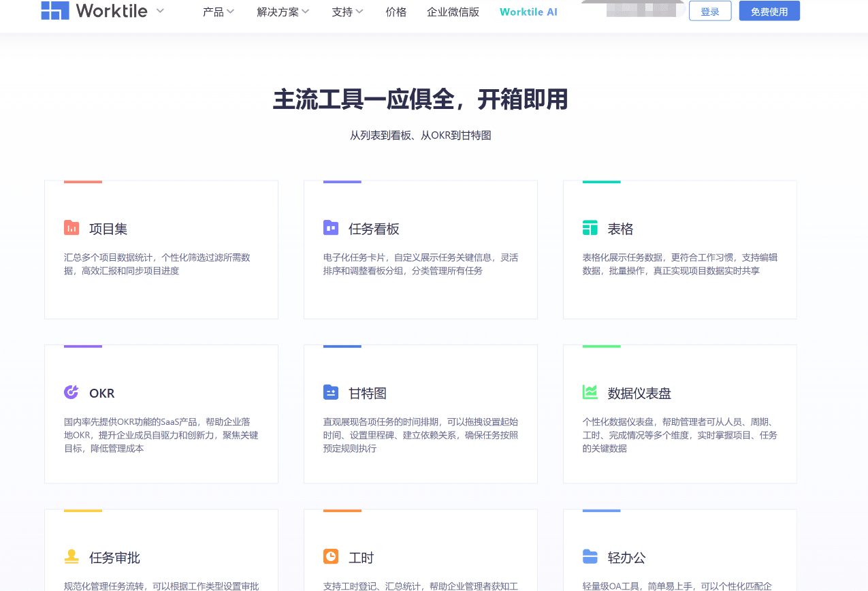Screen dimensions: 868x591
Task: Select the 数据仪表盘 card title
Action: 640,394
